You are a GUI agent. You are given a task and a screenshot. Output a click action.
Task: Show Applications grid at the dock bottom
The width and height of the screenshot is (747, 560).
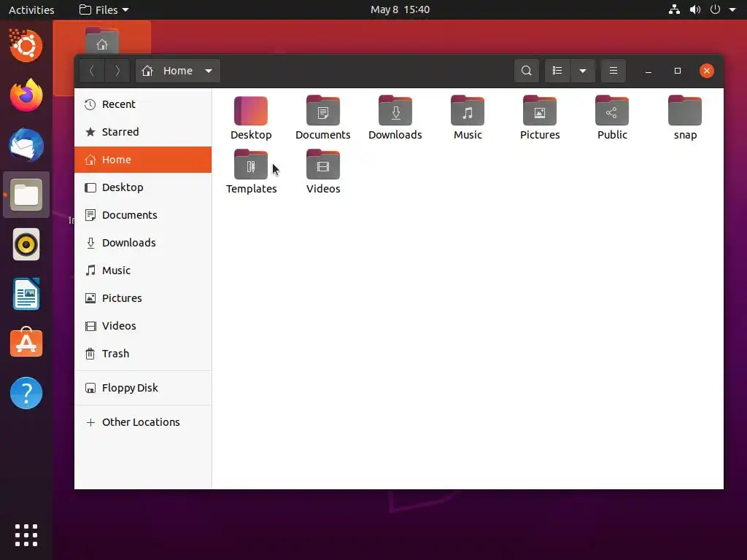26,535
